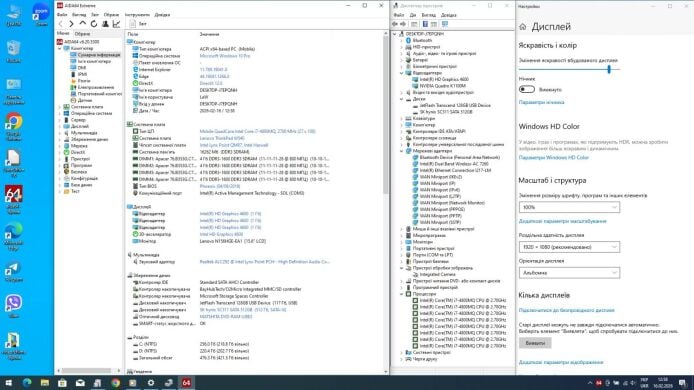Select Intel(R) HD Graphics 4600 in Device Manager

pos(444,79)
